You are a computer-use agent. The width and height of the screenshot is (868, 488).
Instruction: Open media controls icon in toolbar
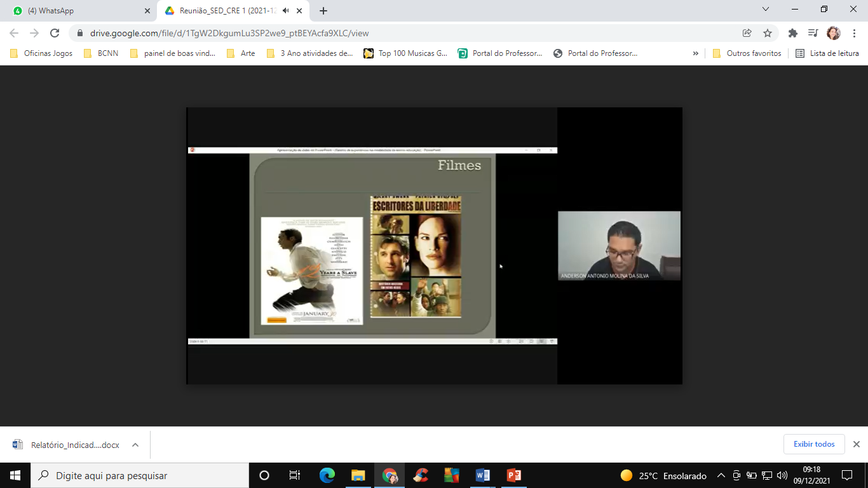[813, 33]
